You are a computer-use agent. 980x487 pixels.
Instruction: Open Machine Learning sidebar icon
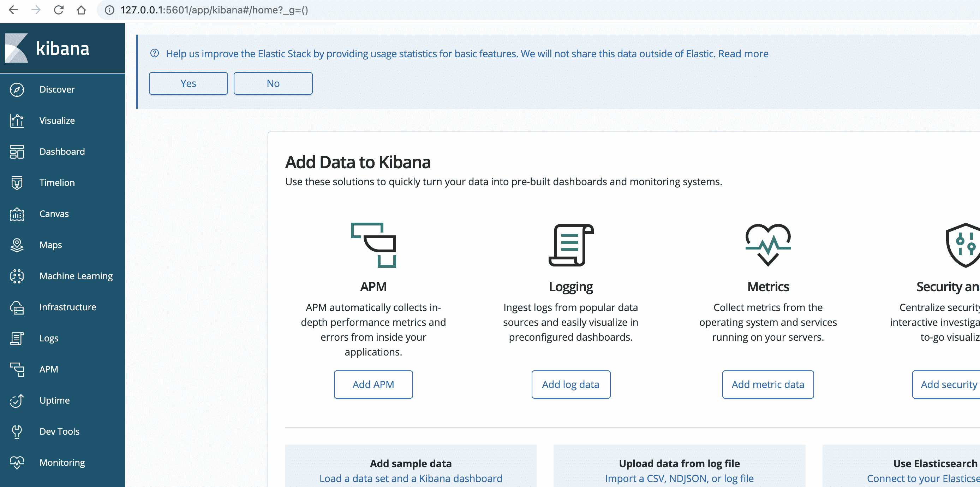pyautogui.click(x=17, y=276)
